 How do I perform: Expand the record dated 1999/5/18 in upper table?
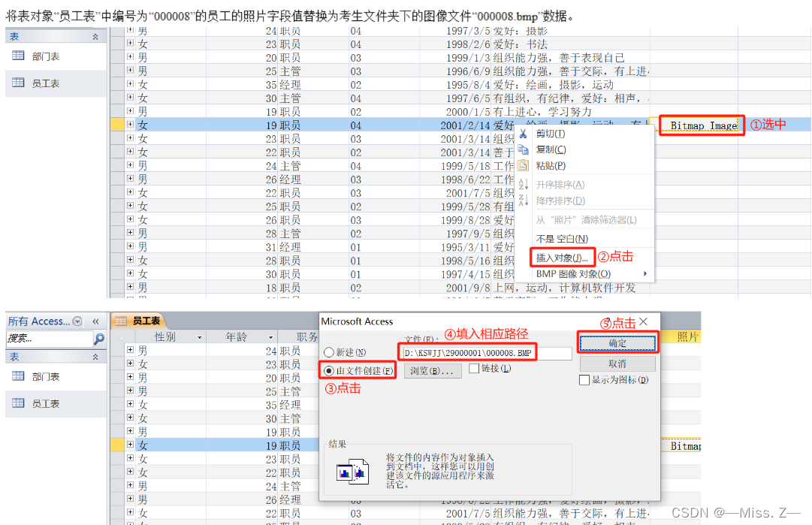130,164
